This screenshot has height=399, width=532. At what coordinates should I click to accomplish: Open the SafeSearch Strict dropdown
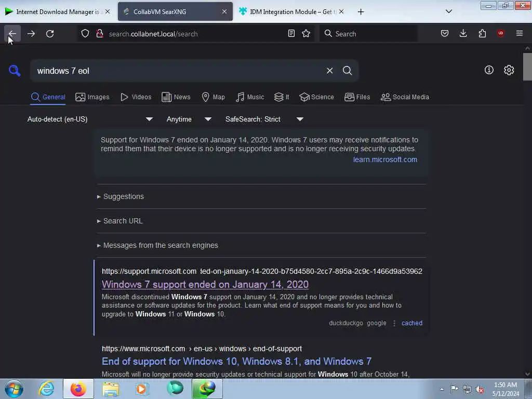click(264, 119)
